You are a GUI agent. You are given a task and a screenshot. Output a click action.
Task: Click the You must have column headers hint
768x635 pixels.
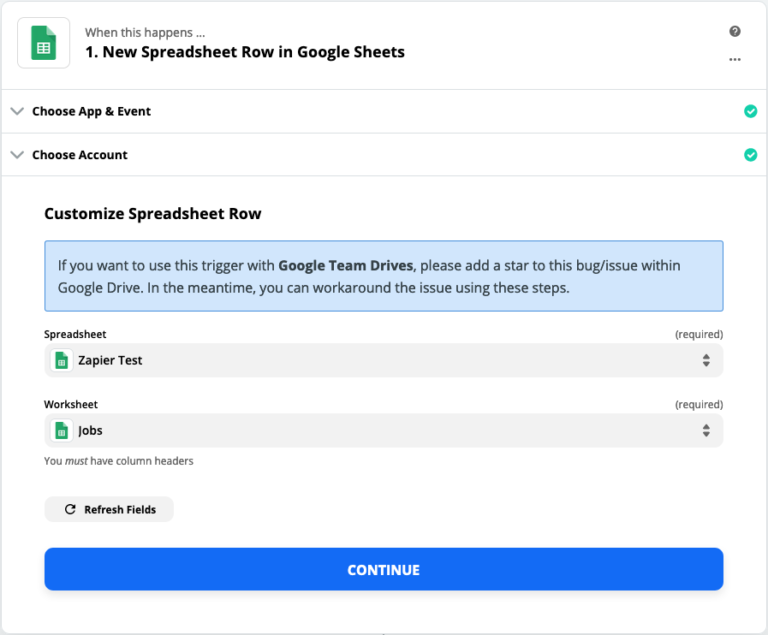coord(119,461)
